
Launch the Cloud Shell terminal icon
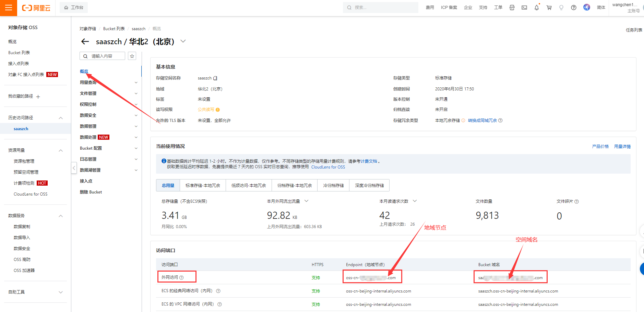point(524,8)
